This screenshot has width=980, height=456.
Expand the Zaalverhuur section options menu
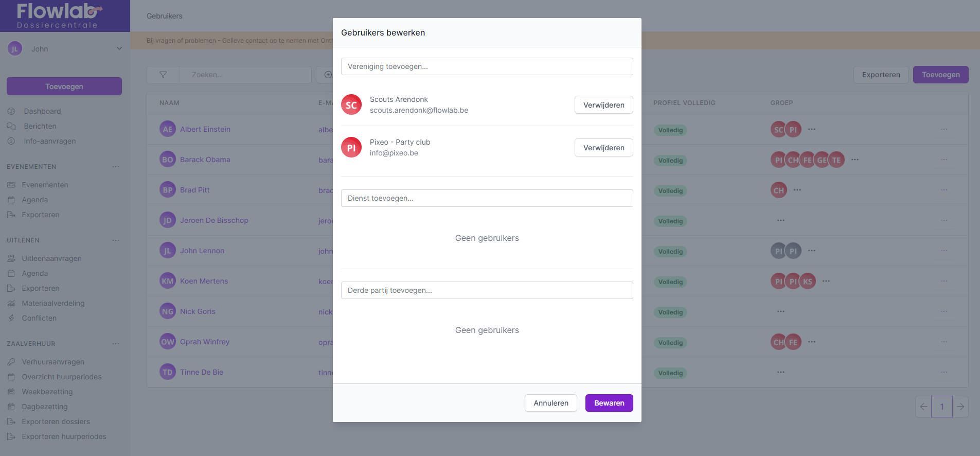[116, 344]
